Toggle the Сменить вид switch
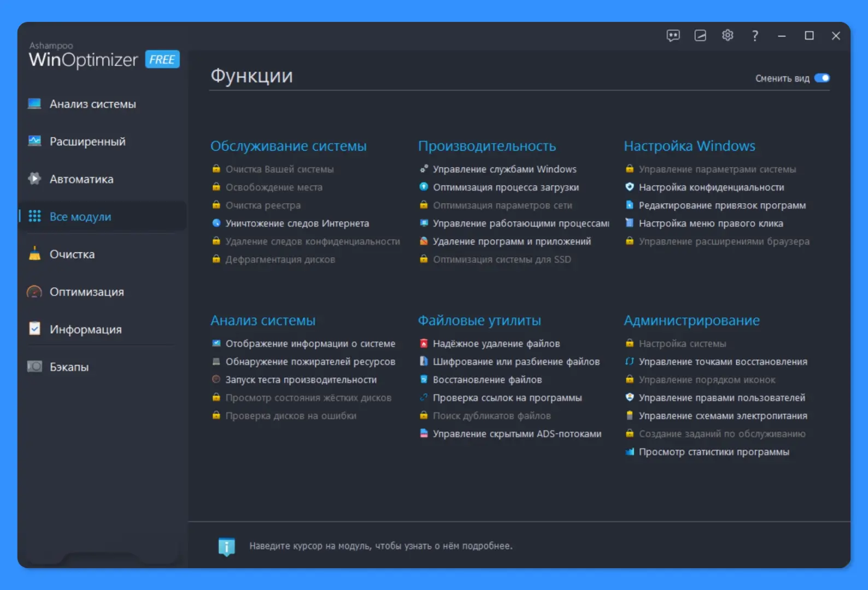Image resolution: width=868 pixels, height=590 pixels. click(822, 78)
